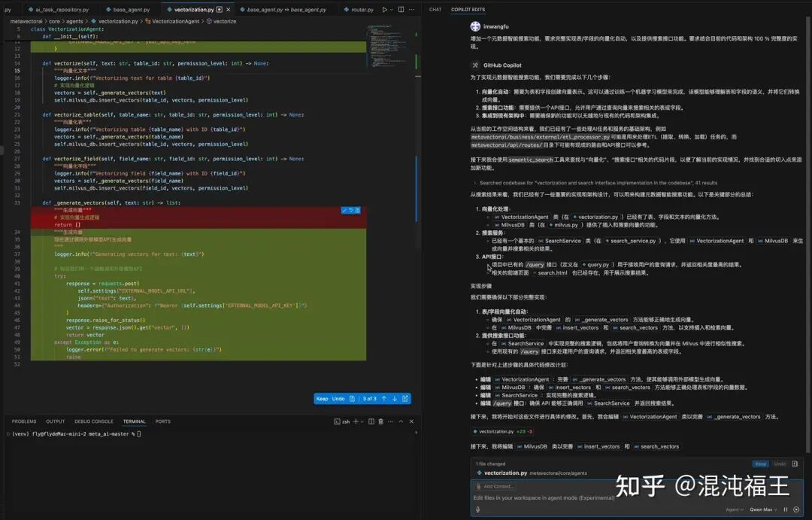
Task: Open the VectorizationAgent symbol link under 向量化处理
Action: click(x=521, y=217)
